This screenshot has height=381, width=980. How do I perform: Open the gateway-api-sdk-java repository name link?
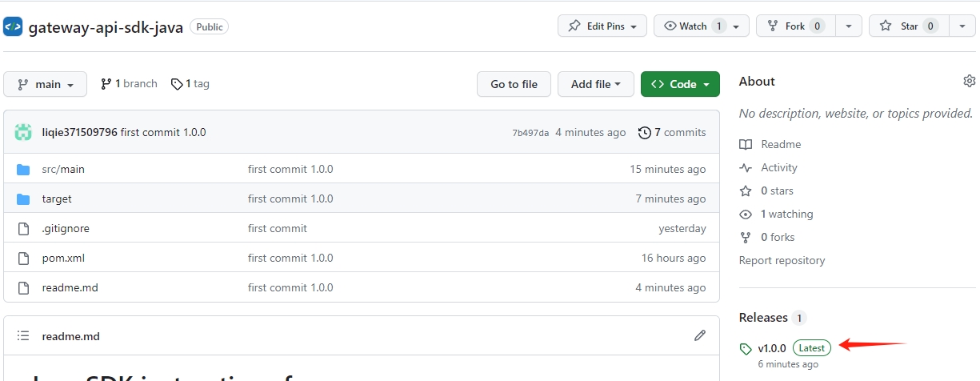point(106,27)
